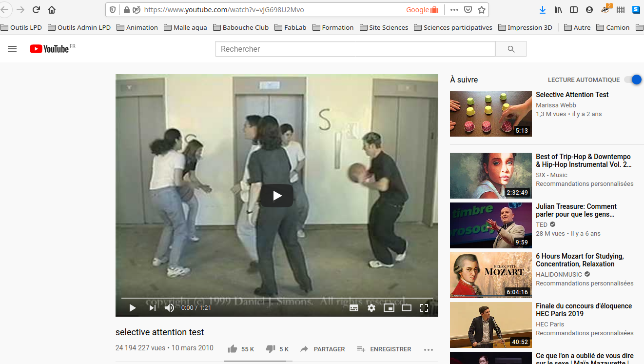Toggle subtitles in the video player
644x364 pixels.
(354, 308)
